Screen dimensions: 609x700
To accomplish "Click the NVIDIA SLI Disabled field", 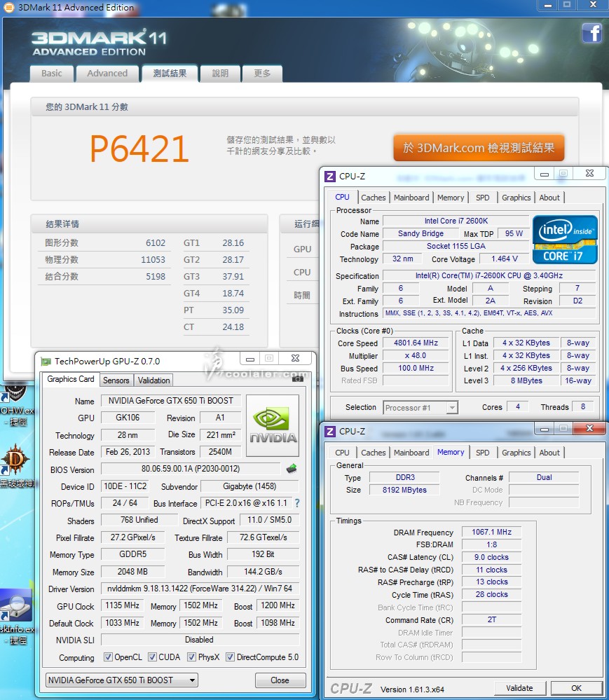I will pyautogui.click(x=200, y=640).
